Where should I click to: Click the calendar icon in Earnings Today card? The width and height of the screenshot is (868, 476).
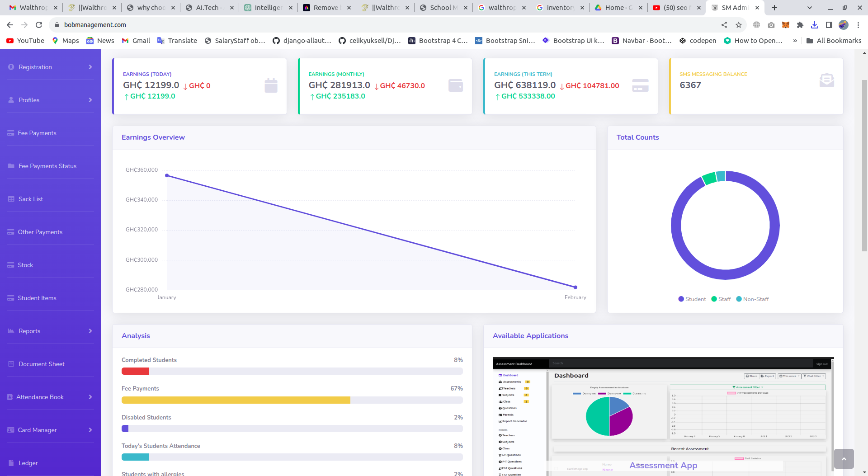(271, 85)
